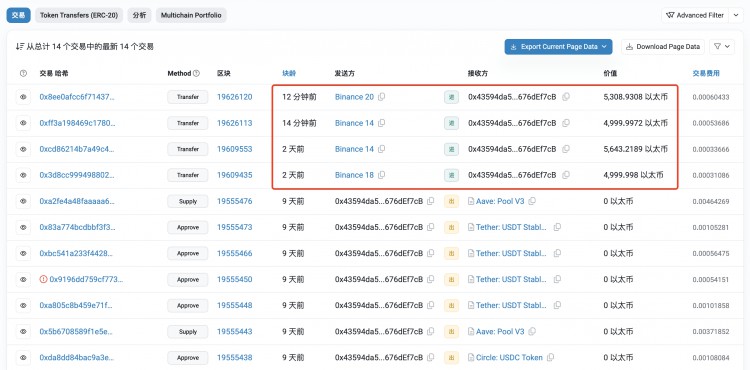Viewport: 750px width, 370px height.
Task: Open the 分析 tab
Action: [x=139, y=15]
